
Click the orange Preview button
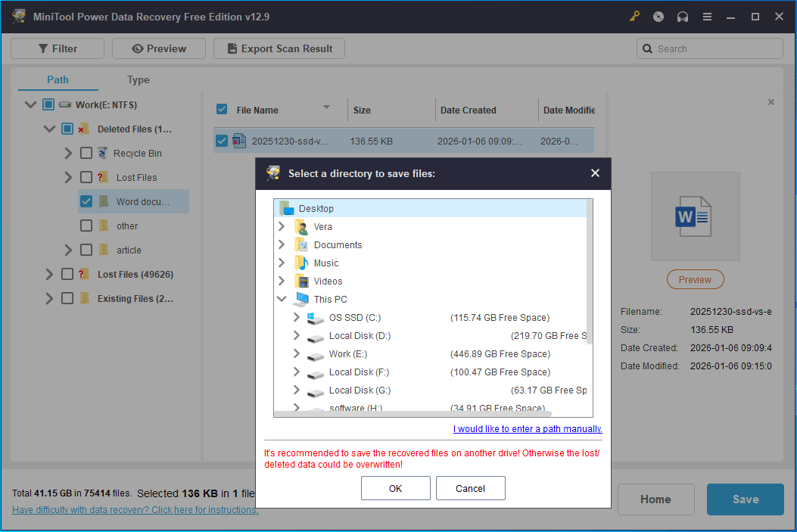pos(695,279)
